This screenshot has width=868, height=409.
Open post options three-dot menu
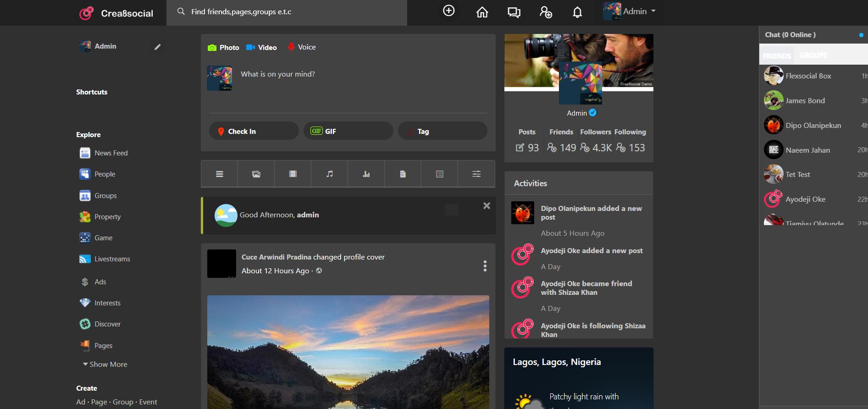485,266
